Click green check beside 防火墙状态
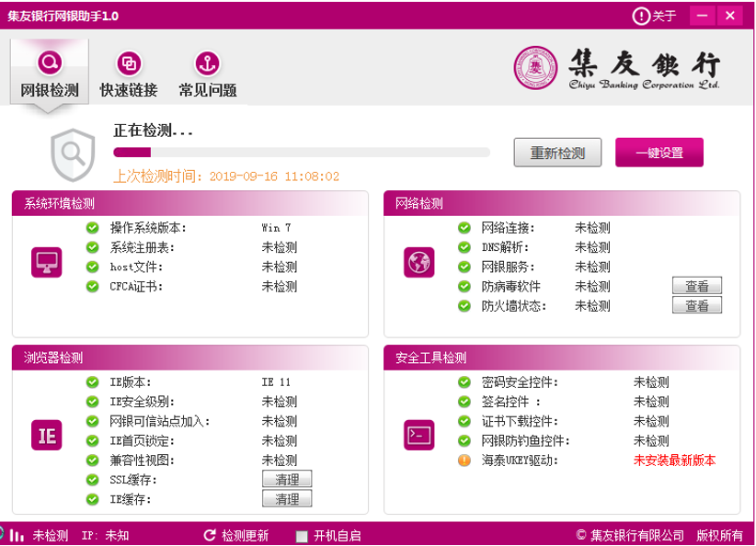 [x=464, y=305]
